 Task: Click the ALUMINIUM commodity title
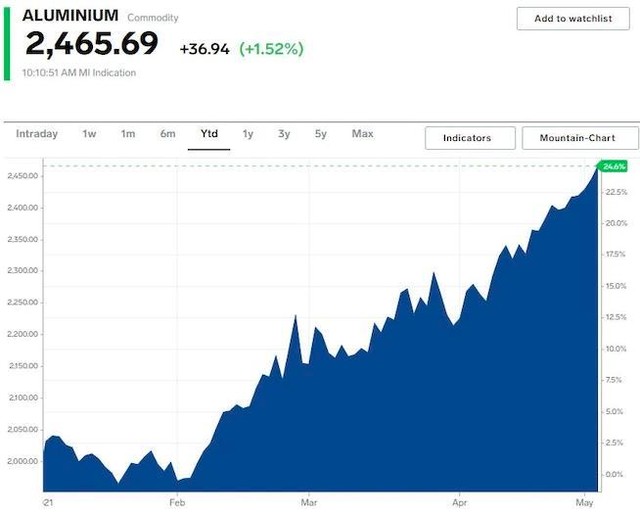coord(70,16)
